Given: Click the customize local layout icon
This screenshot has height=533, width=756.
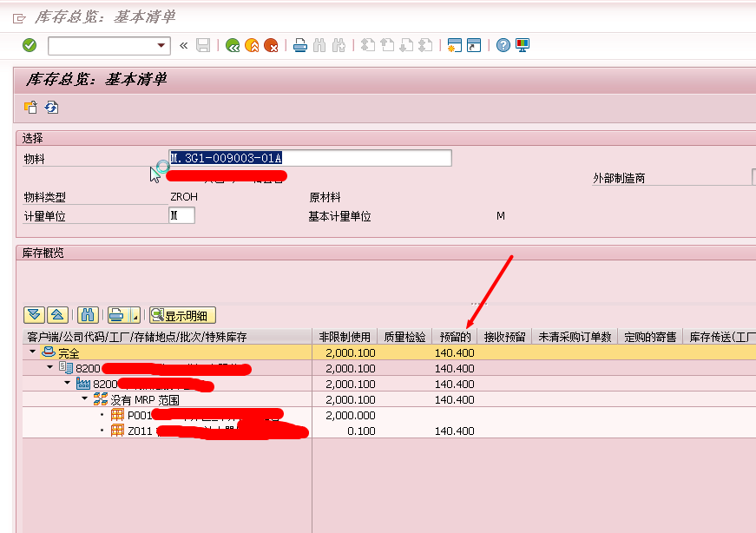Looking at the screenshot, I should click(x=521, y=45).
